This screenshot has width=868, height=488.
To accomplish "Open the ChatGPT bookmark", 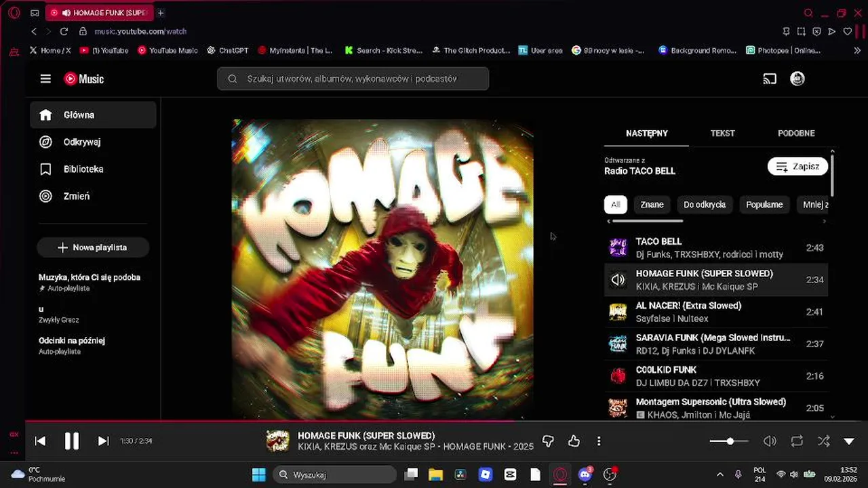I will [x=227, y=50].
